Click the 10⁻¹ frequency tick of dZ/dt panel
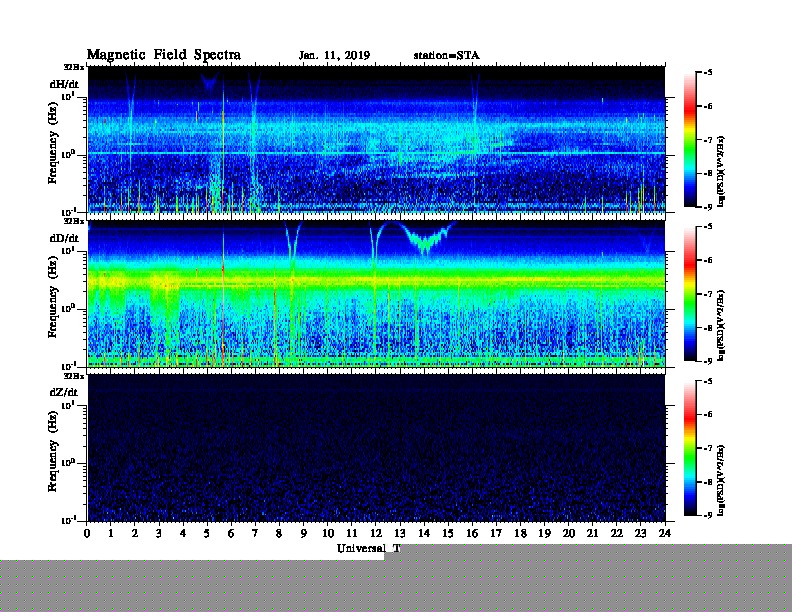 pos(69,520)
